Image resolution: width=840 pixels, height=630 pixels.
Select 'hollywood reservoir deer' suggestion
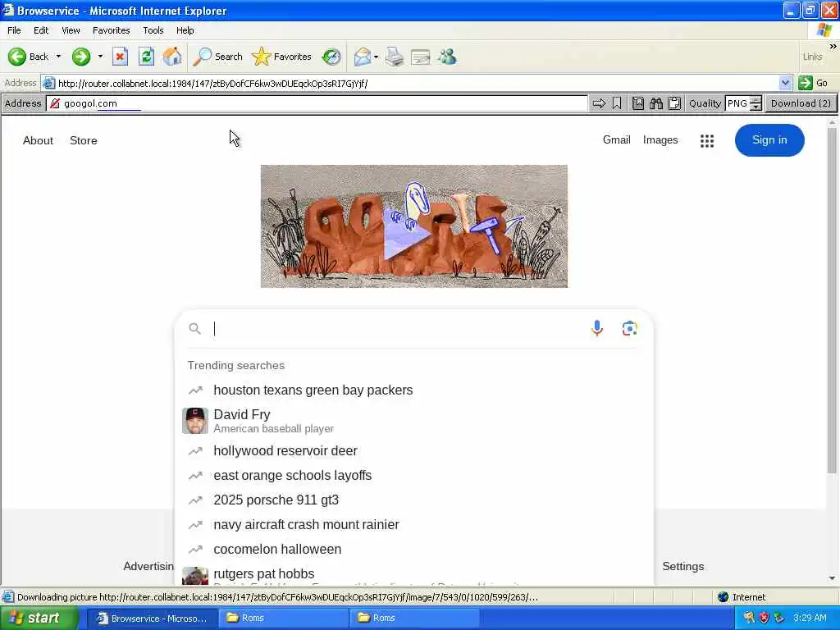[x=413, y=450]
